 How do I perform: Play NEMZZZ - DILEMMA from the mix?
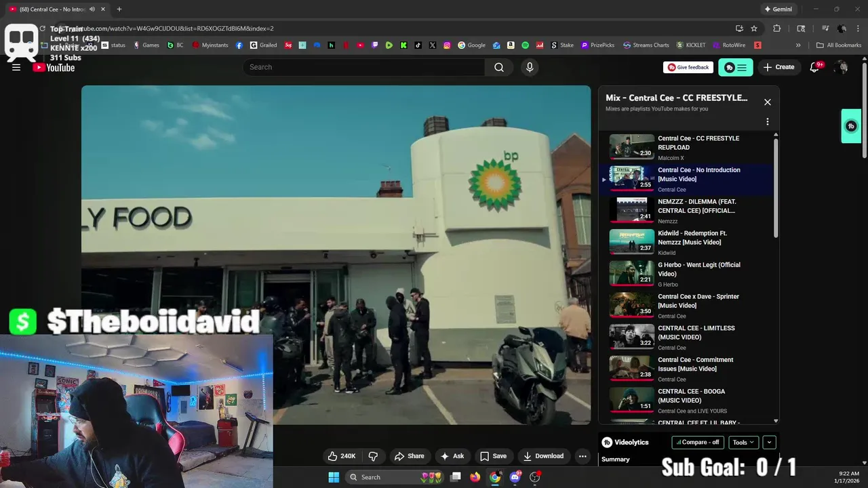pyautogui.click(x=690, y=210)
